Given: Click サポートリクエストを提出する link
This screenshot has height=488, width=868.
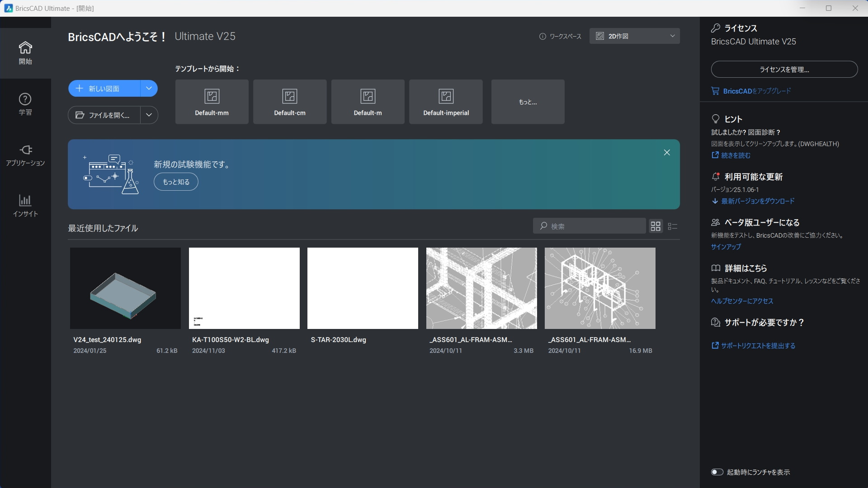Looking at the screenshot, I should pyautogui.click(x=758, y=346).
